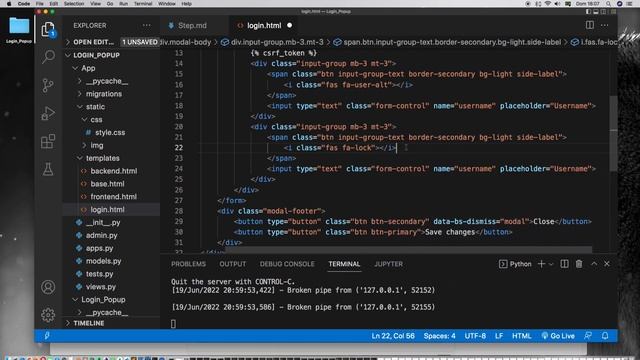Click the Apple menu icon
This screenshot has width=640, height=360.
[9, 4]
